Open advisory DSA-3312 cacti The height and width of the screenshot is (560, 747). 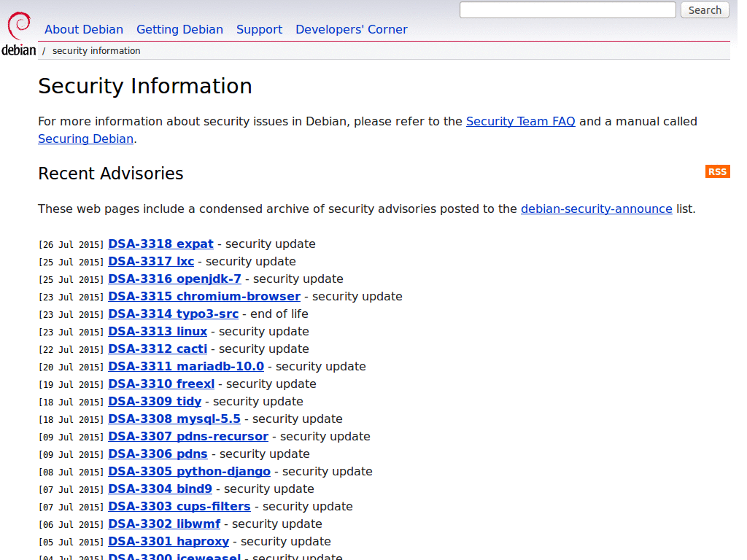click(158, 349)
